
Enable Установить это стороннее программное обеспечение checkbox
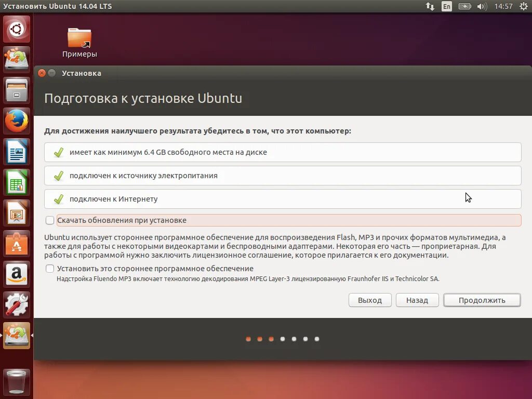coord(50,269)
